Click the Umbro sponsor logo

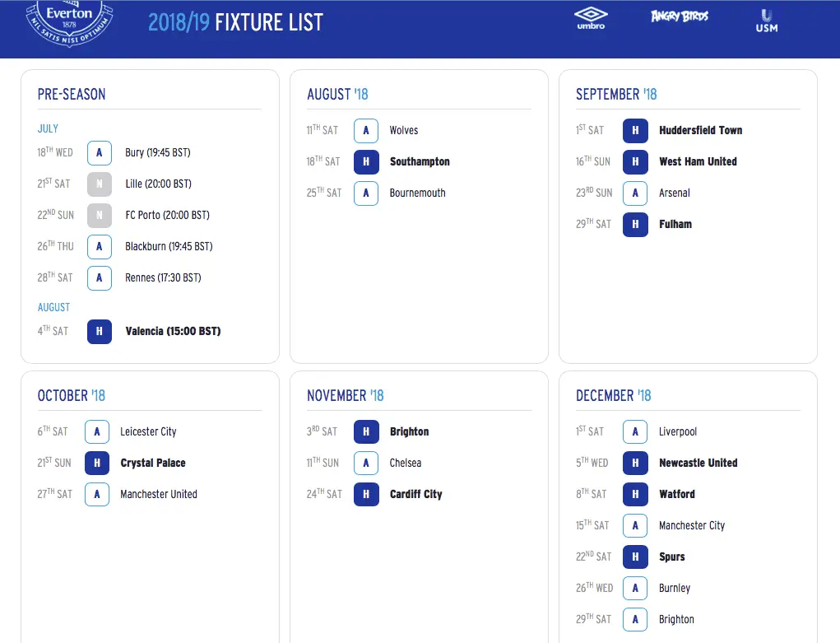(x=590, y=17)
